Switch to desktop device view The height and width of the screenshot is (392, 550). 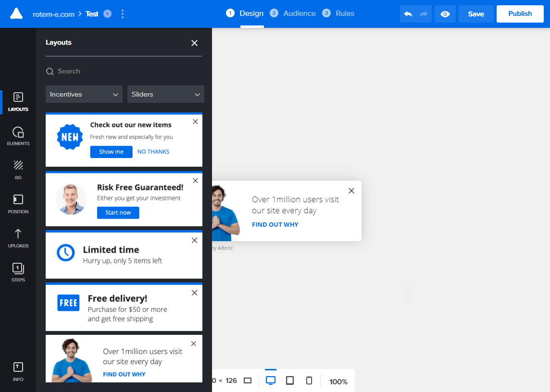point(271,380)
